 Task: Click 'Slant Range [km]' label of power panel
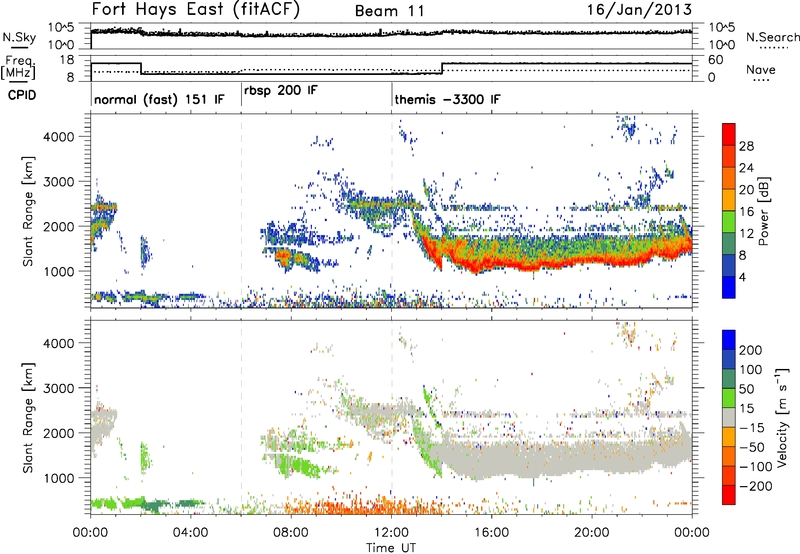tap(28, 211)
